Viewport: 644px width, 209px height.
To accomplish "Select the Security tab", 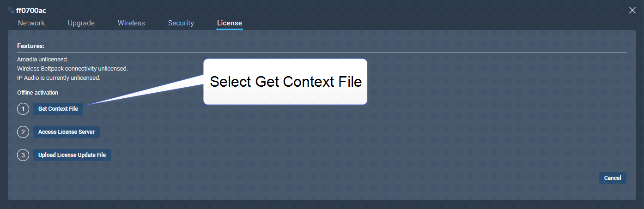I will (181, 23).
